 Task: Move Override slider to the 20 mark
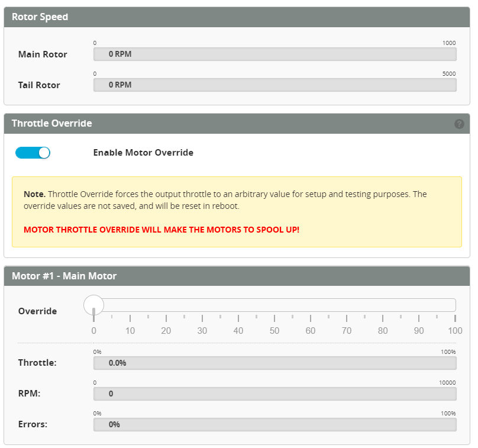[166, 305]
